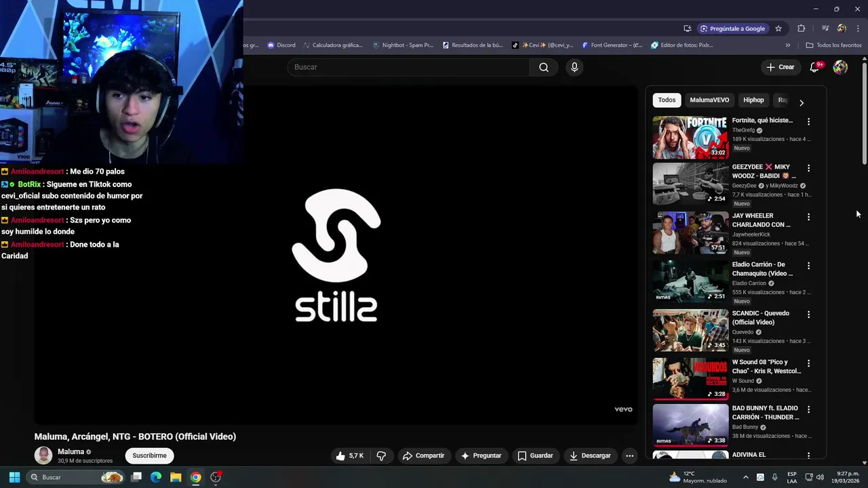Open options for BAD BUNNY THUNDER video
Viewport: 868px width, 488px height.
pyautogui.click(x=808, y=409)
